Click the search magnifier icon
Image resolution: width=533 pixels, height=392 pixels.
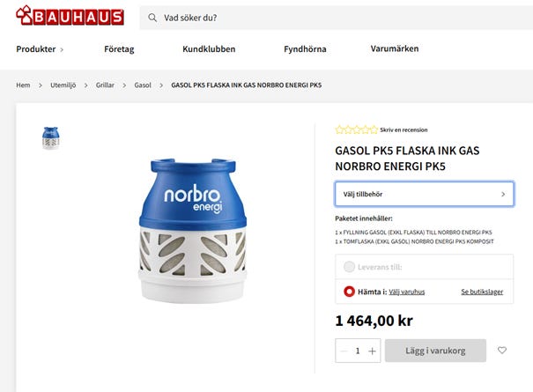[x=152, y=18]
